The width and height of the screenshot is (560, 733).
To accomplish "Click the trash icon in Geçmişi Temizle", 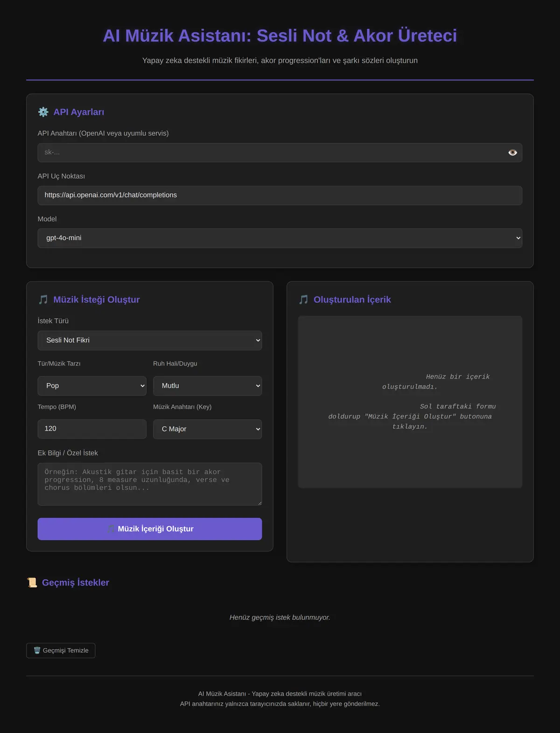I will tap(37, 650).
